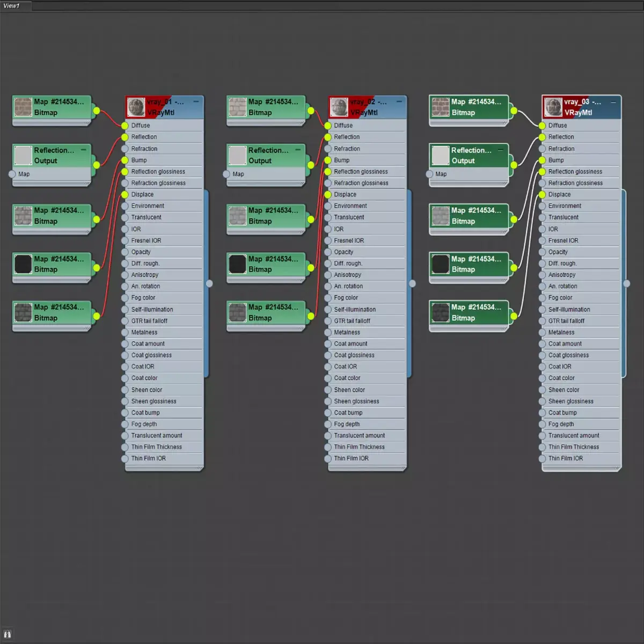
Task: Select Coat glossiness slot on vray_01
Action: point(164,355)
